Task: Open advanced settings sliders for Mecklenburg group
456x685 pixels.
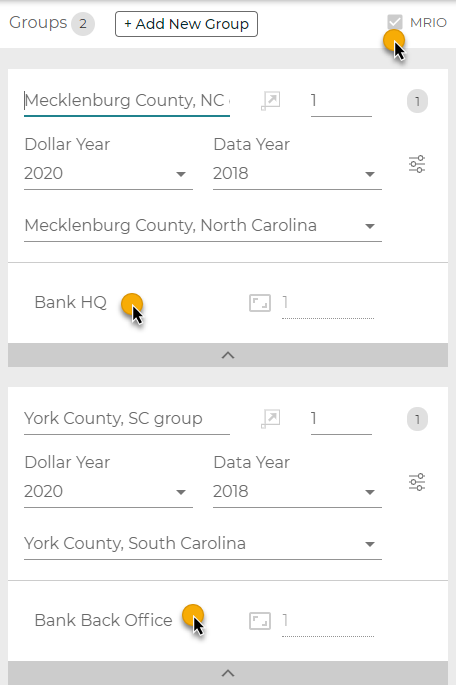Action: point(417,164)
